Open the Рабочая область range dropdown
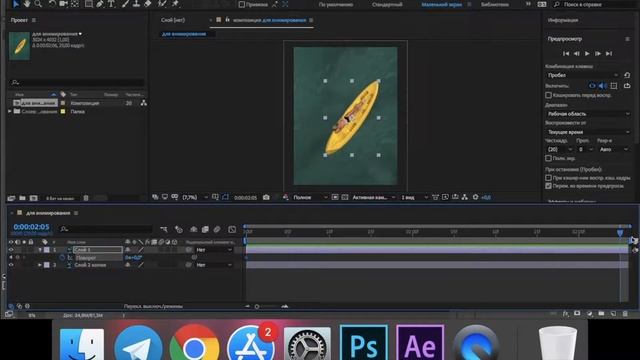Screen dimensions: 640x360 (x=588, y=114)
